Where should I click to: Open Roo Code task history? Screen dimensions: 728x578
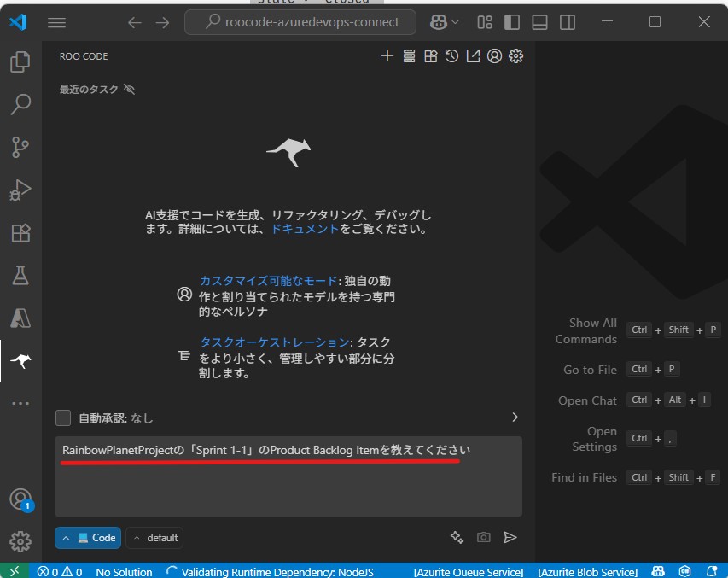click(451, 56)
